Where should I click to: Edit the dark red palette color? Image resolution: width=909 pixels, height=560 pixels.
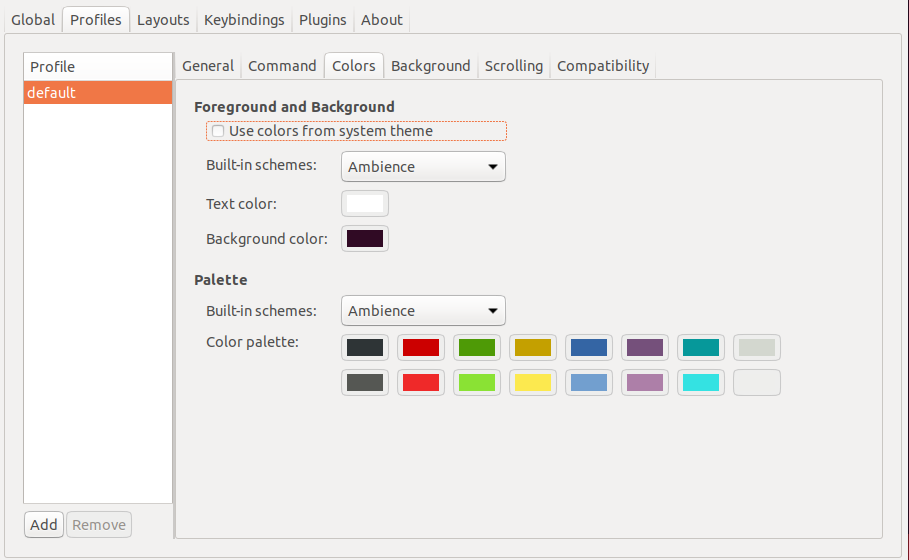click(x=421, y=348)
